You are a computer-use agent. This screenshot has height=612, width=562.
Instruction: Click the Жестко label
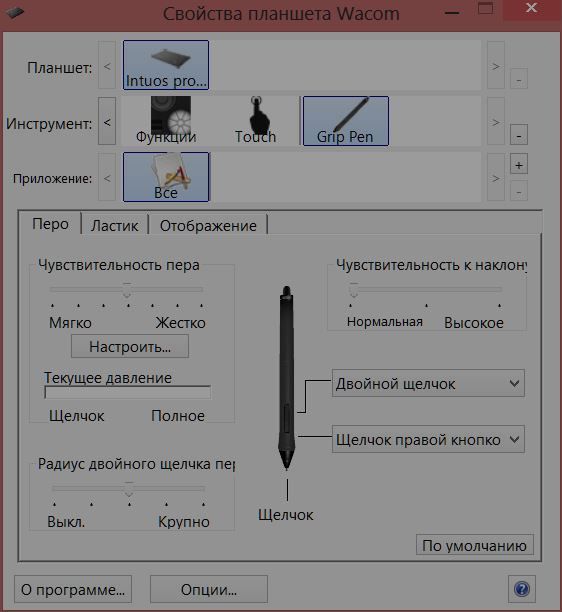coord(180,323)
